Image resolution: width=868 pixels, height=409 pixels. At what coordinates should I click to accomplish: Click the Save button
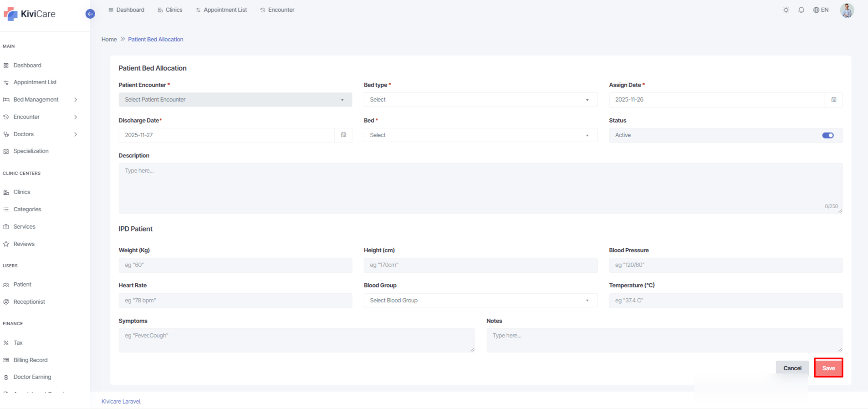[828, 368]
